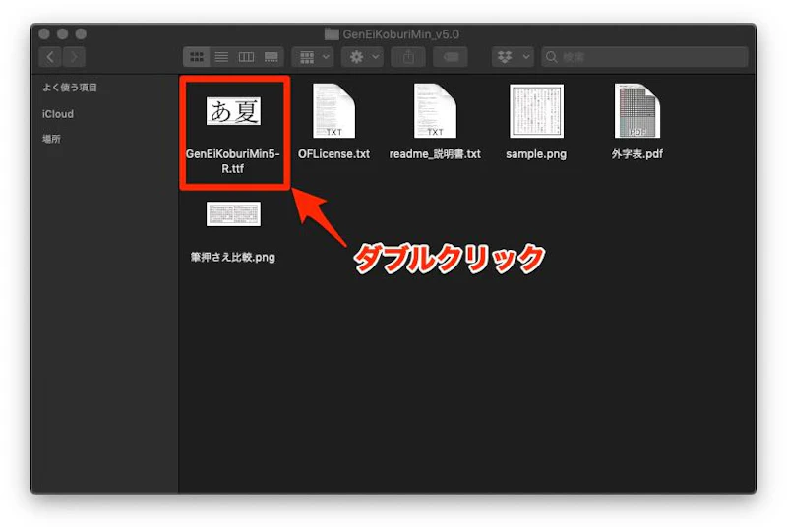Open the Dropbox toolbar dropdown

tap(513, 57)
